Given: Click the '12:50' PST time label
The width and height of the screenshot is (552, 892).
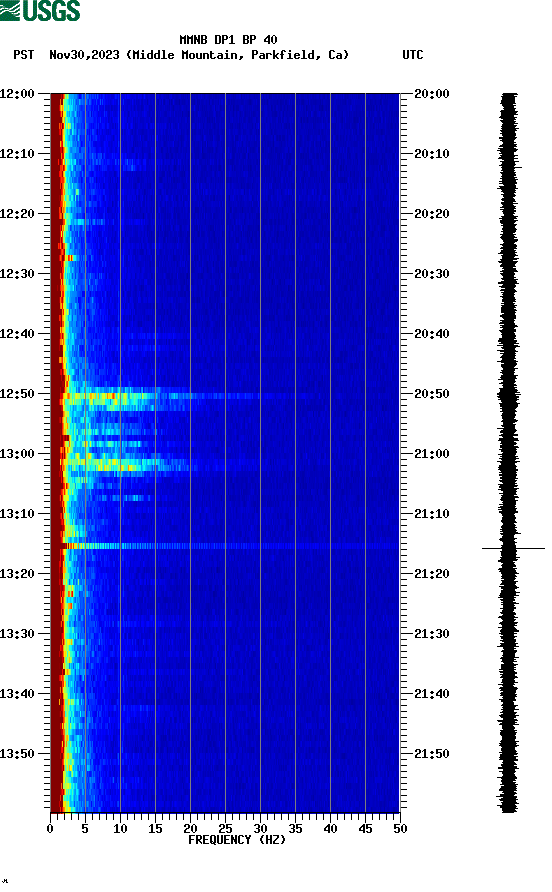Looking at the screenshot, I should tap(17, 394).
